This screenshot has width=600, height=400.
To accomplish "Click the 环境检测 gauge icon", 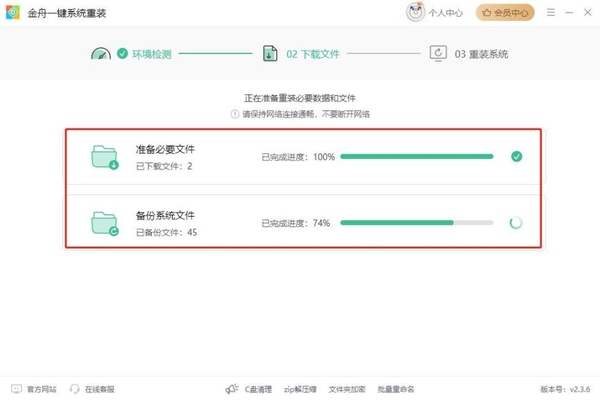I will (101, 54).
